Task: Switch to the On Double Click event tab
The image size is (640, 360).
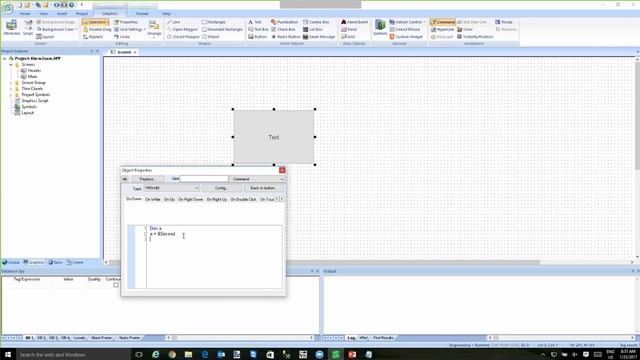Action: tap(243, 199)
